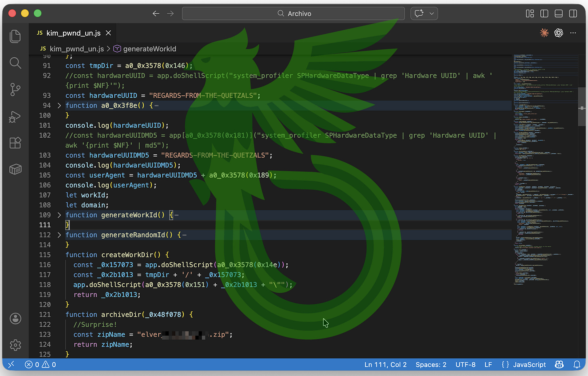Go forward with the right arrow
Viewport: 588px width, 376px height.
tap(170, 13)
